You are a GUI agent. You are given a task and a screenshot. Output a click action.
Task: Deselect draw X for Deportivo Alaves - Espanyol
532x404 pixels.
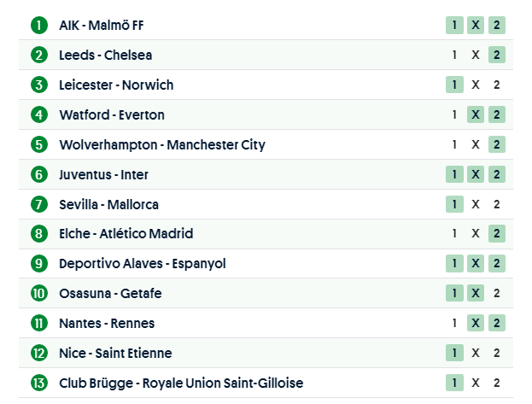click(x=476, y=263)
